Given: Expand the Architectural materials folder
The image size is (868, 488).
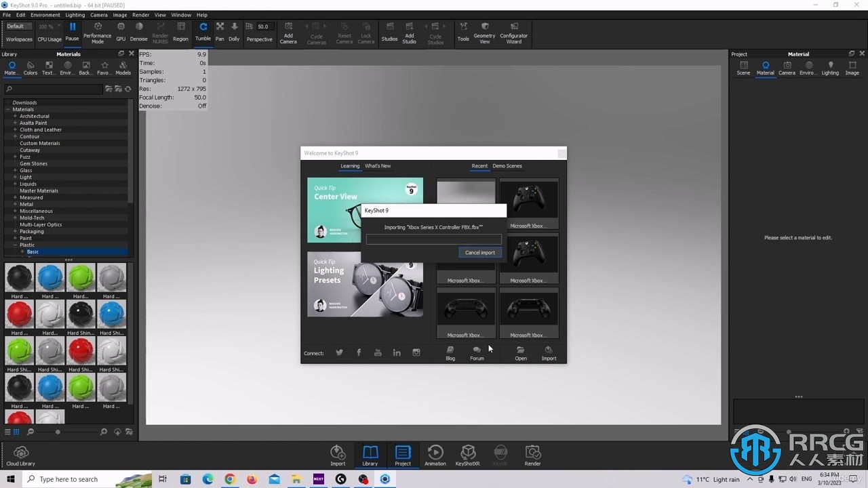Looking at the screenshot, I should (15, 116).
